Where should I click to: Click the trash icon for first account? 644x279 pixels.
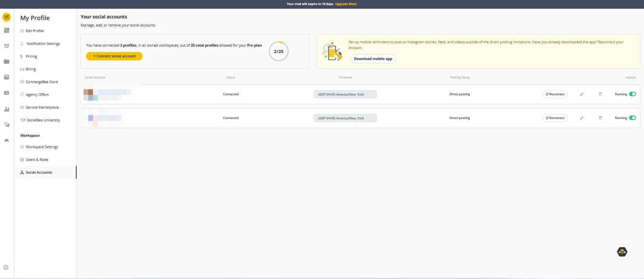pyautogui.click(x=600, y=94)
